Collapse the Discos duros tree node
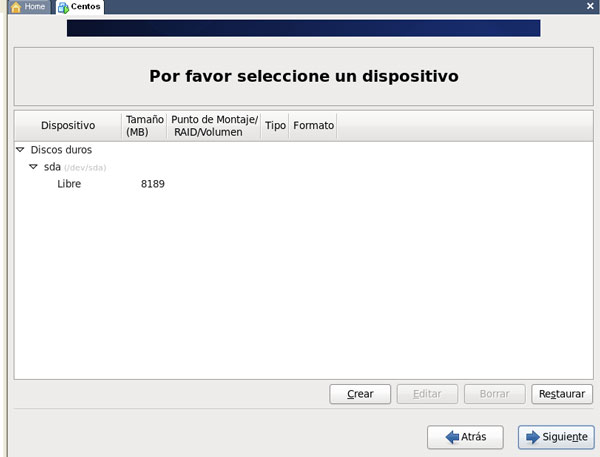Screen dimensions: 600x457 (x=21, y=150)
